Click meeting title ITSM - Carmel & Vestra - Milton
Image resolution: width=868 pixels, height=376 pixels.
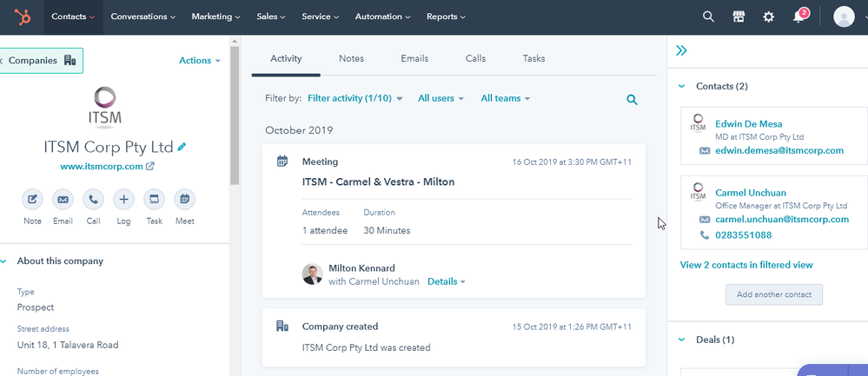coord(378,181)
